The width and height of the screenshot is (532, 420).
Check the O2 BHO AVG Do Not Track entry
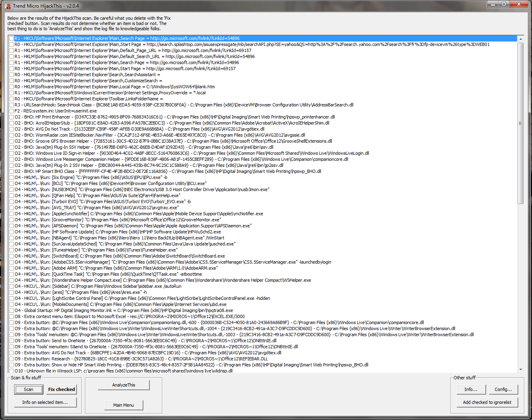(x=12, y=129)
